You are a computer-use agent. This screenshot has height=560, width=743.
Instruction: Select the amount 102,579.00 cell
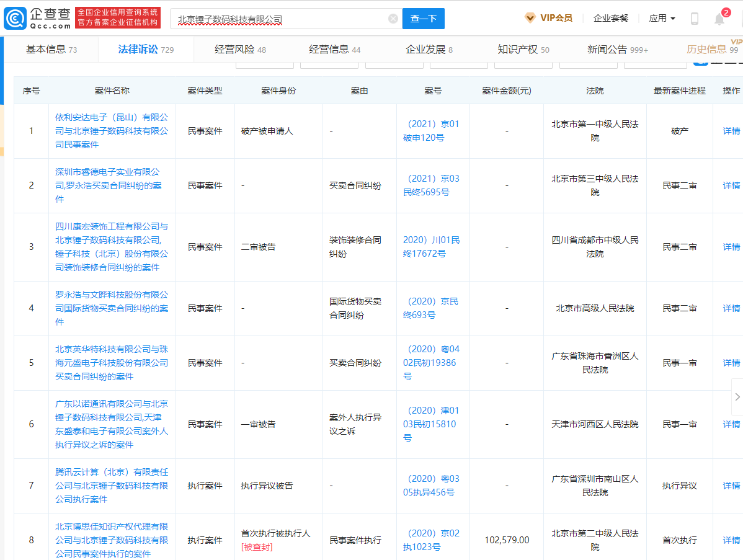507,540
